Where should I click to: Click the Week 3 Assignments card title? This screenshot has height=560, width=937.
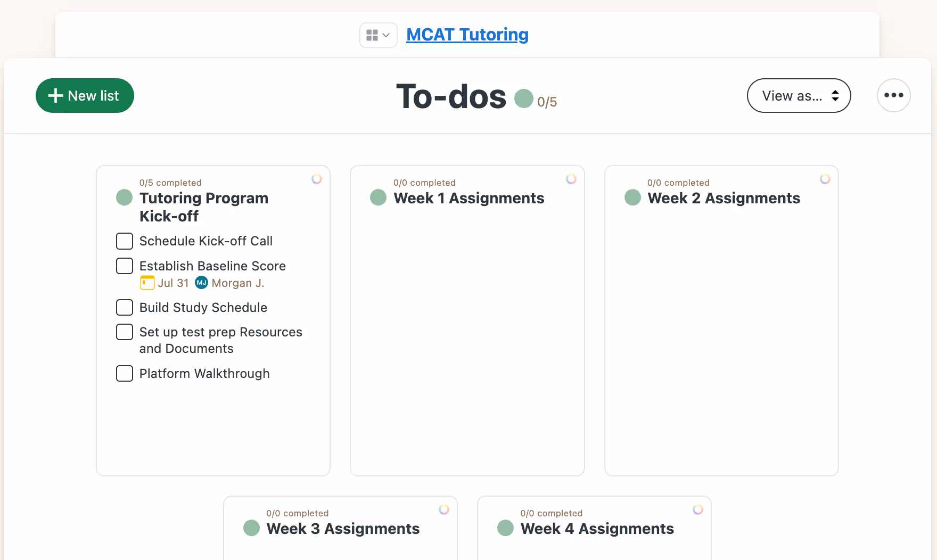pyautogui.click(x=342, y=529)
